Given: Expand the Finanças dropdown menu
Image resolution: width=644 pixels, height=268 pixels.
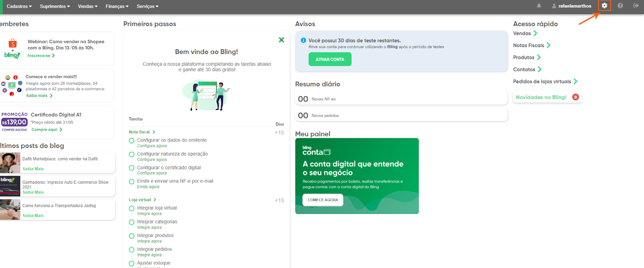Looking at the screenshot, I should point(117,6).
